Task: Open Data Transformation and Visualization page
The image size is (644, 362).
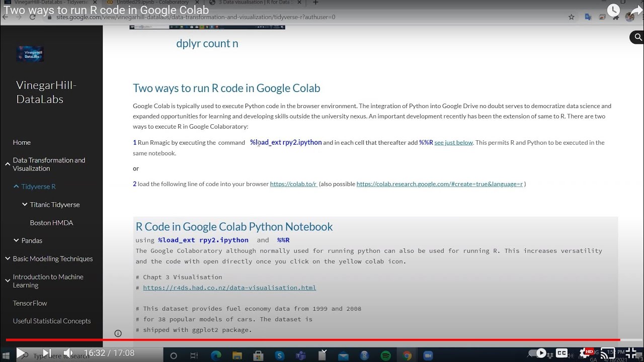Action: coord(49,164)
